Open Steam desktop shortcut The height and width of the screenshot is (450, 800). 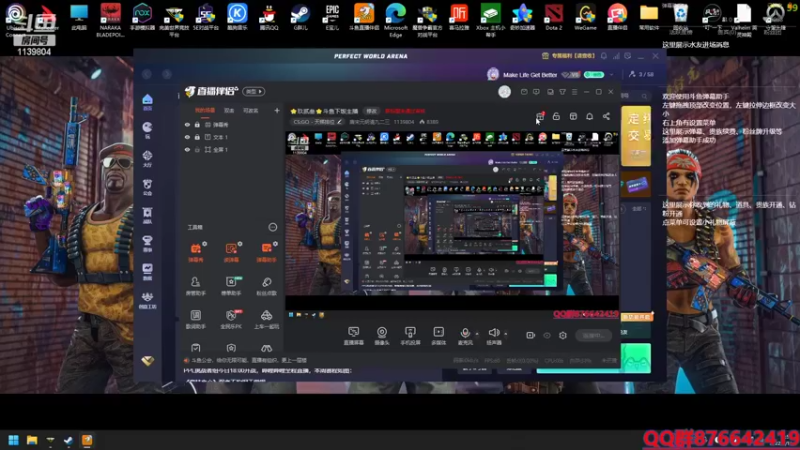point(301,17)
